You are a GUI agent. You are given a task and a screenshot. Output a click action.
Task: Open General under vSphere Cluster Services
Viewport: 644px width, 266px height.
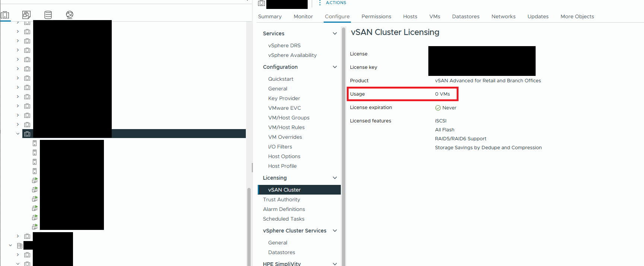(278, 243)
